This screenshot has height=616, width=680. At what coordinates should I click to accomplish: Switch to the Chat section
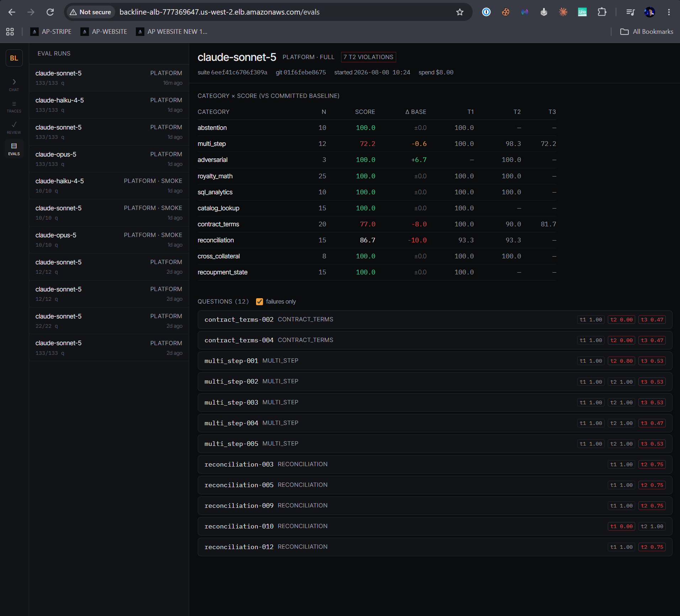coord(14,85)
